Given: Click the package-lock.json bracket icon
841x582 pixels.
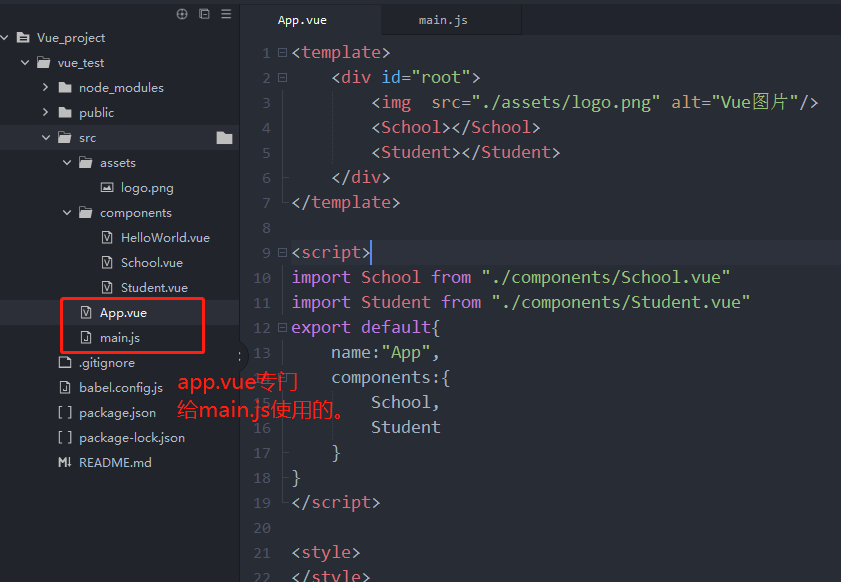Looking at the screenshot, I should pyautogui.click(x=65, y=437).
